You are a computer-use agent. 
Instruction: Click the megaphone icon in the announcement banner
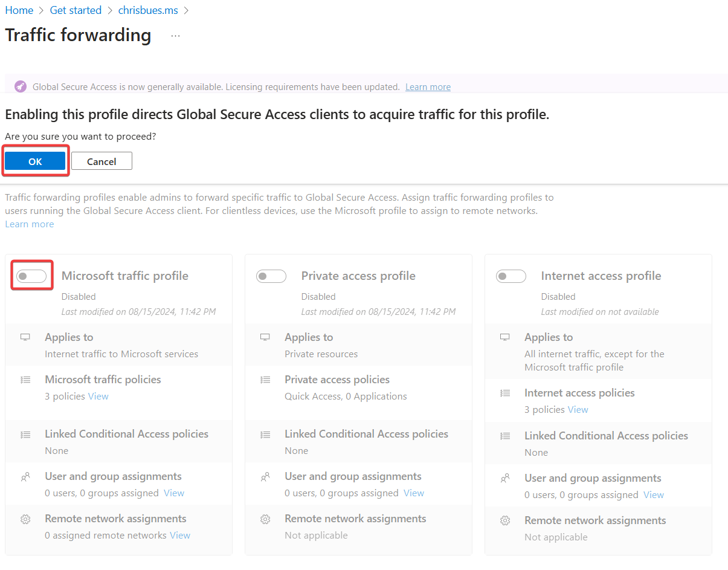20,86
